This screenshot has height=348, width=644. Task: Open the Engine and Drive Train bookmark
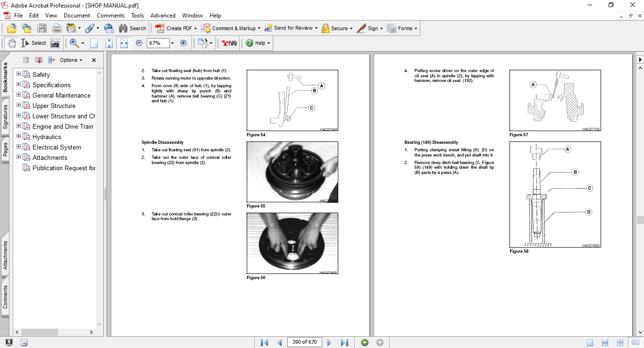click(x=63, y=126)
